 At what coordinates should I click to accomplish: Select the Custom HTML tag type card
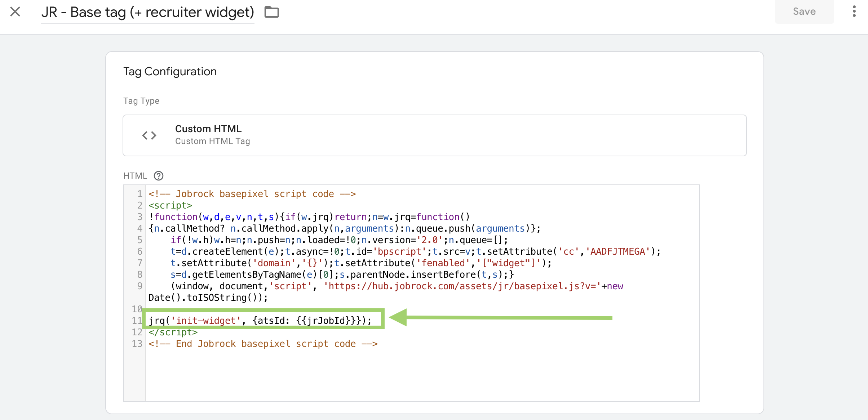pos(434,135)
